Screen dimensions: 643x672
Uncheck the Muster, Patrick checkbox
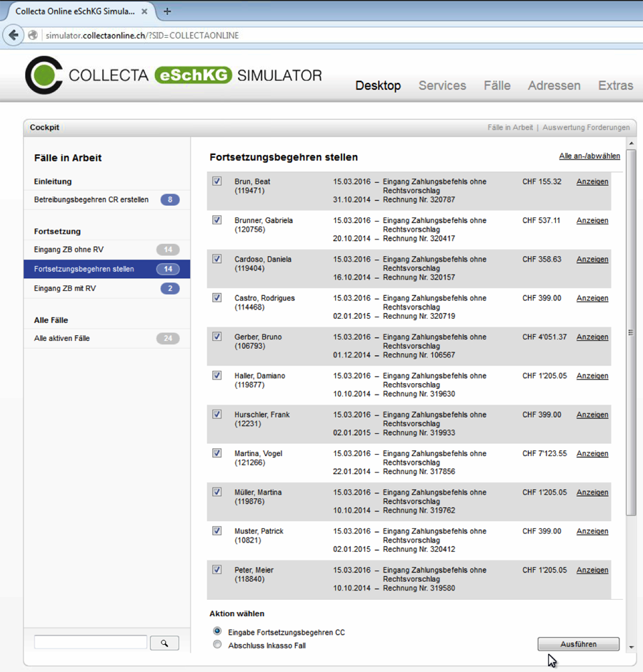point(217,530)
